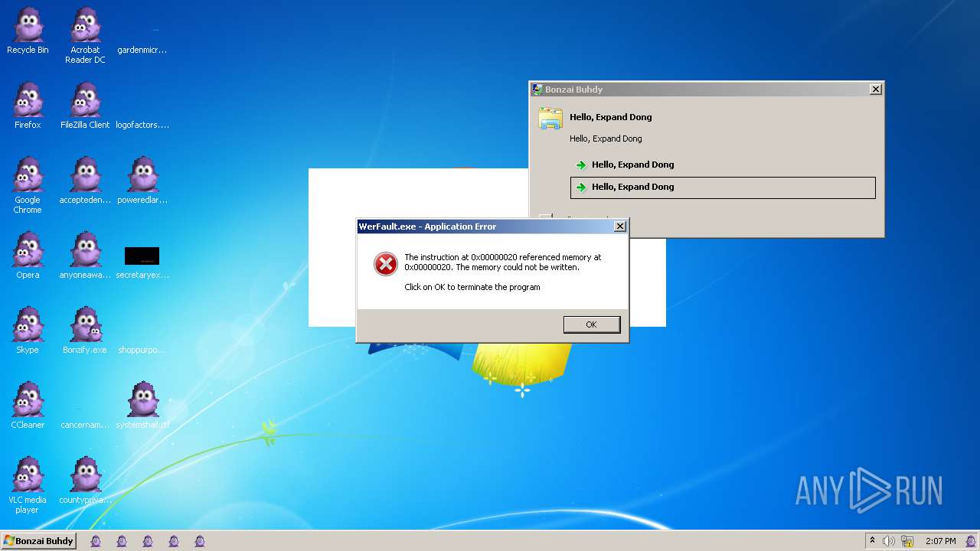Close the Bonzai Buhdy dialog window
980x551 pixels.
tap(876, 90)
